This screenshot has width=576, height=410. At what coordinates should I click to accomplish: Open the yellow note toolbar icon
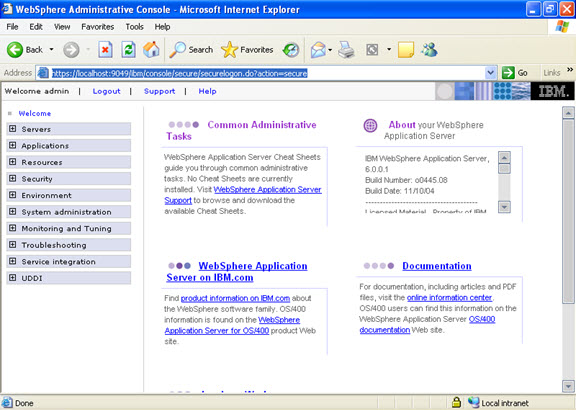click(x=406, y=50)
